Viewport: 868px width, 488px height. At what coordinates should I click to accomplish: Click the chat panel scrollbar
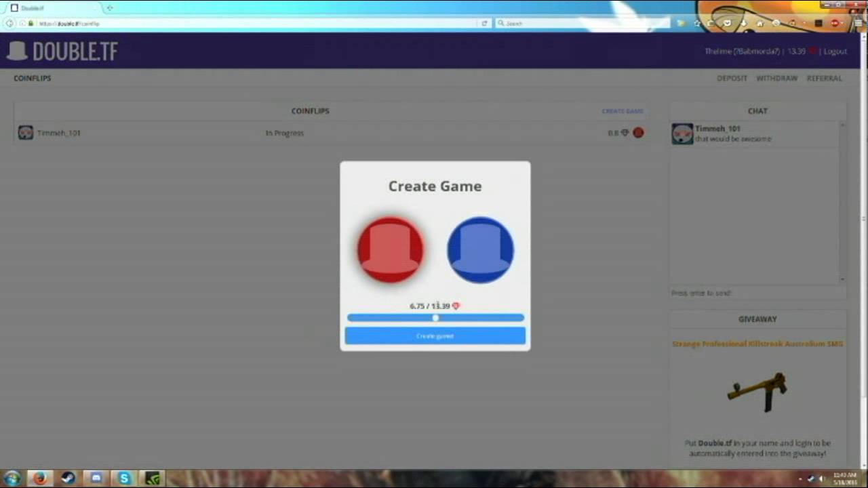coord(842,201)
